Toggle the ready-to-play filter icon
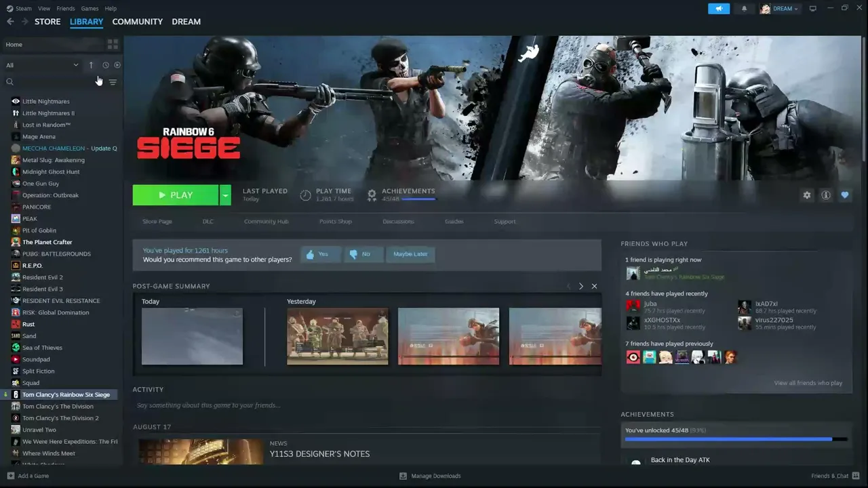Screen dimensions: 868x488 click(117, 65)
